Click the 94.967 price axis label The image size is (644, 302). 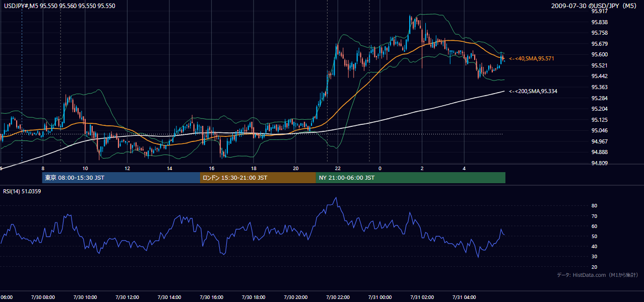599,141
